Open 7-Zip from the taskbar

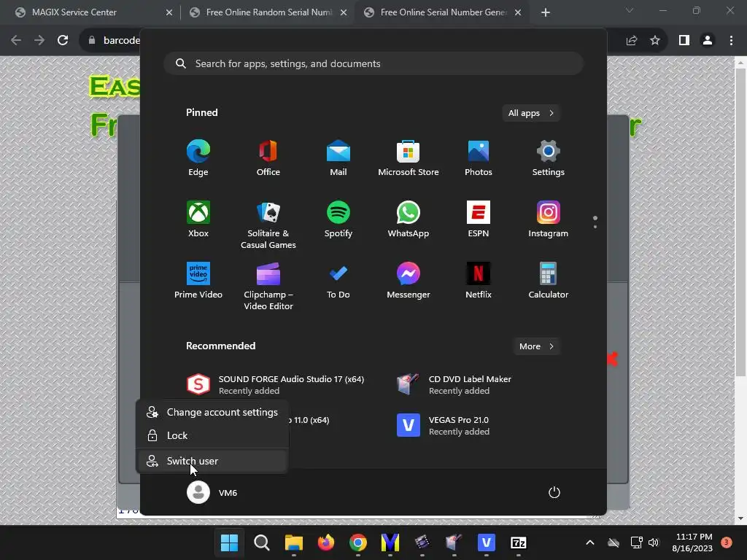point(519,542)
